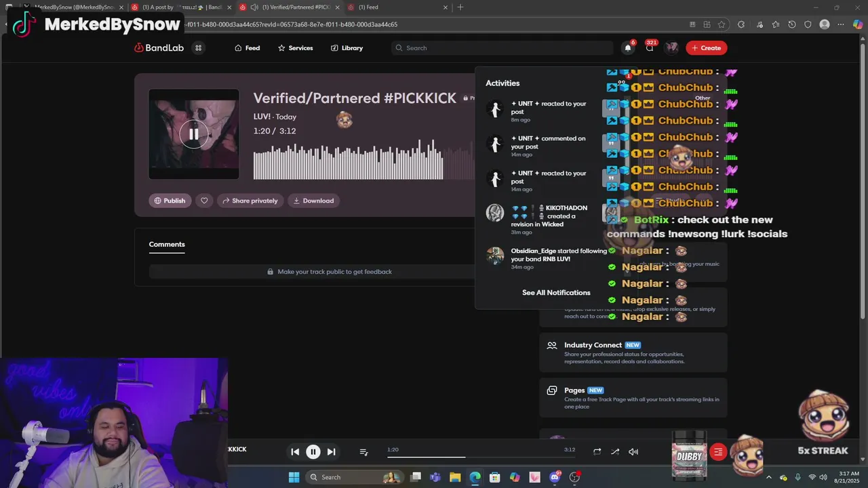The height and width of the screenshot is (488, 868).
Task: Open Microsoft Store from taskbar
Action: click(495, 477)
